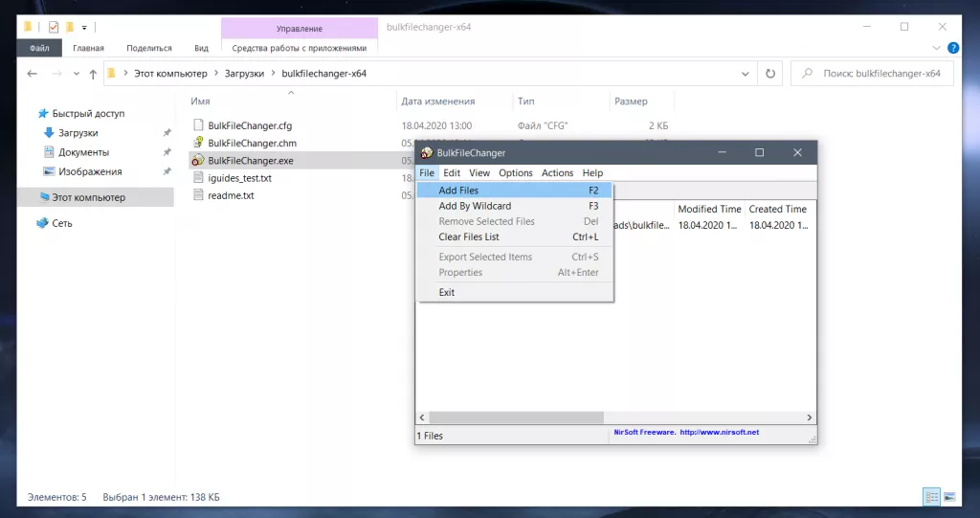Screen dimensions: 980x518
Task: Go up one folder level
Action: click(x=93, y=73)
